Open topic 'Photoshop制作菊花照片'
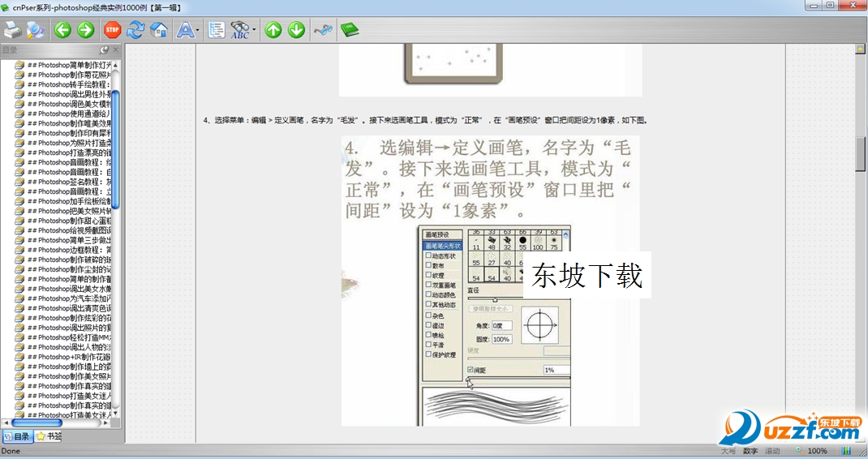The width and height of the screenshot is (868, 459). click(69, 75)
